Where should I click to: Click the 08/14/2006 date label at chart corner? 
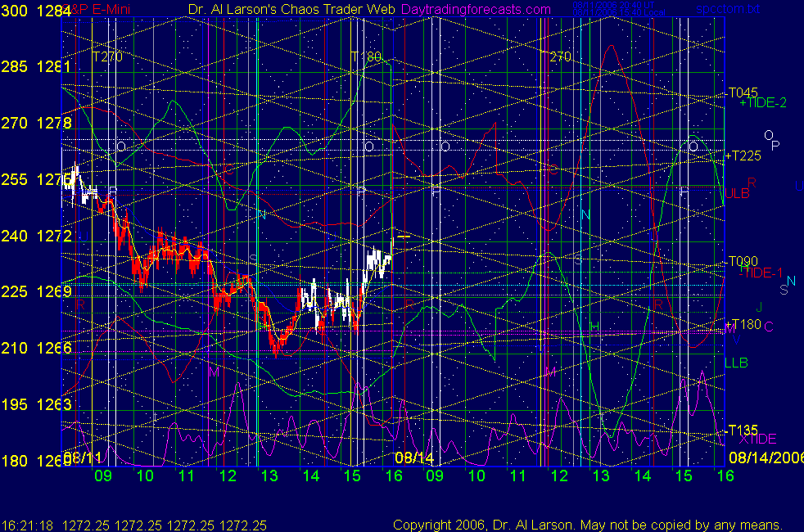(766, 458)
